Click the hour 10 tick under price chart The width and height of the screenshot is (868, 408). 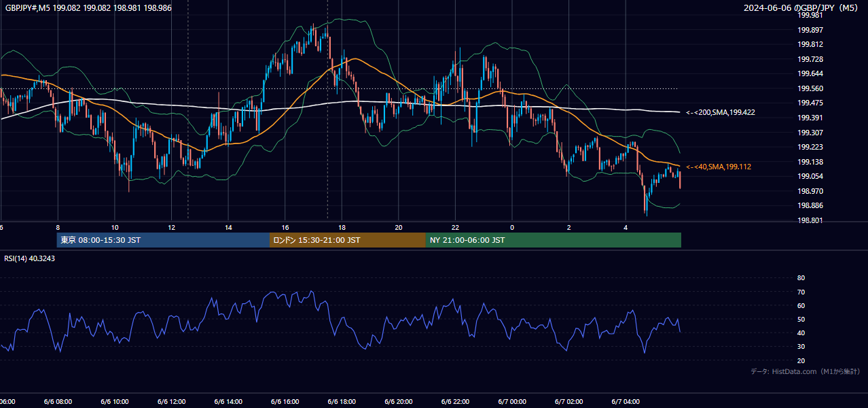click(x=115, y=227)
